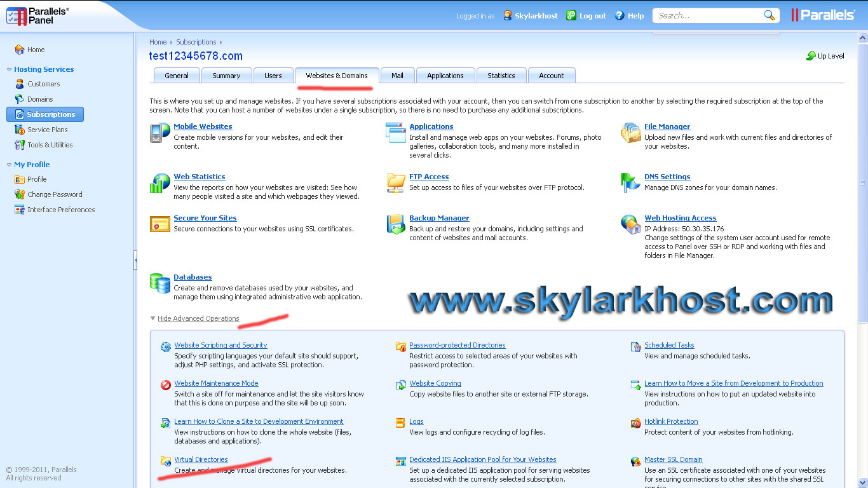Viewport: 868px width, 488px height.
Task: Open Domains in the sidebar
Action: coord(40,99)
